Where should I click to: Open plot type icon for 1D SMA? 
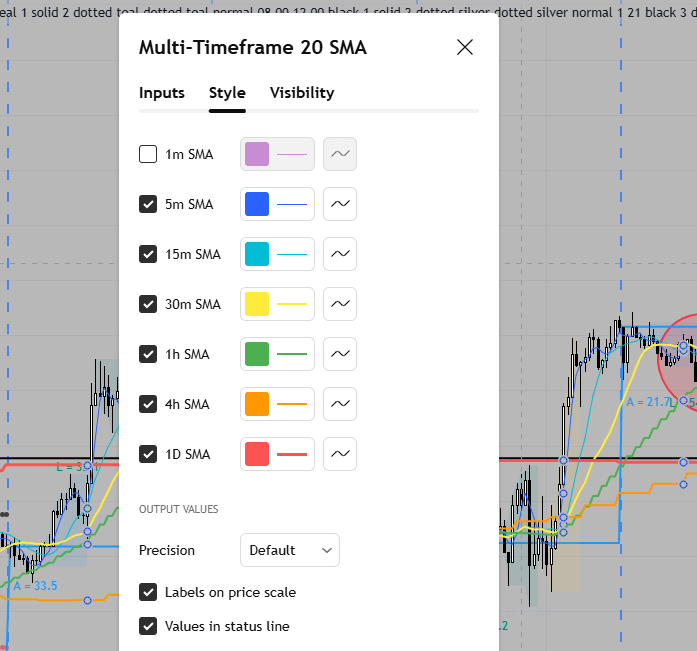(x=341, y=454)
